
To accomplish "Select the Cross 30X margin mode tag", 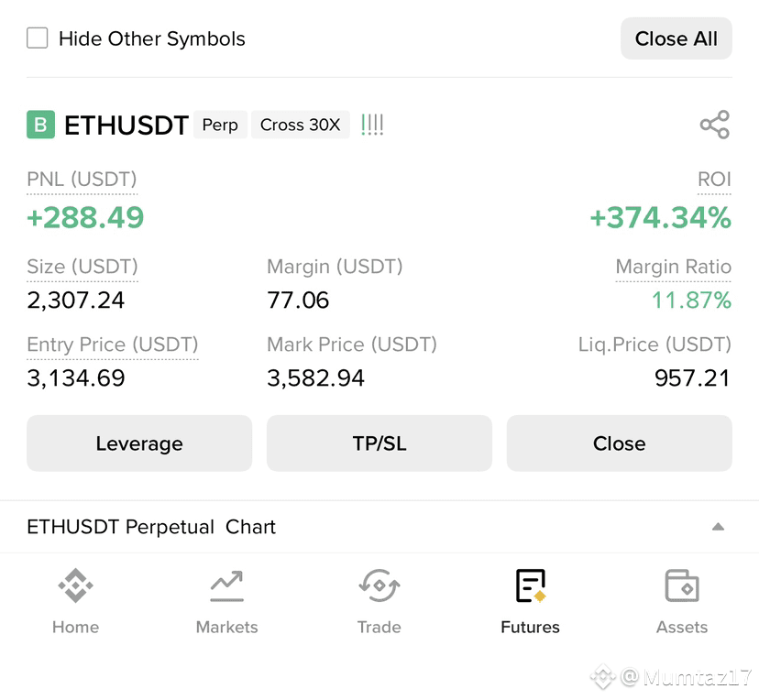I will [x=300, y=125].
